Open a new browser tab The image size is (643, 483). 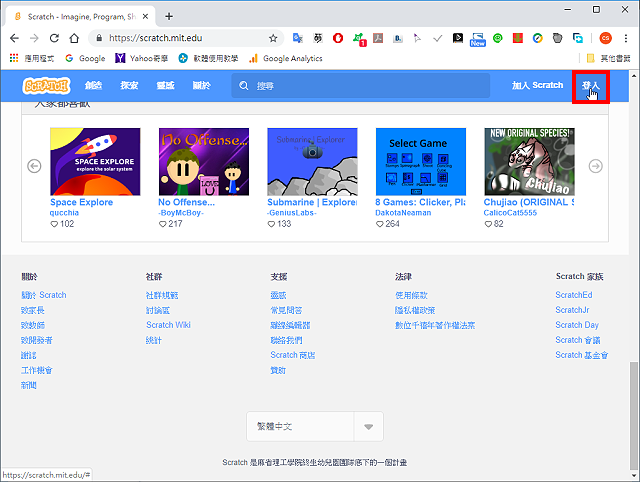pos(169,16)
